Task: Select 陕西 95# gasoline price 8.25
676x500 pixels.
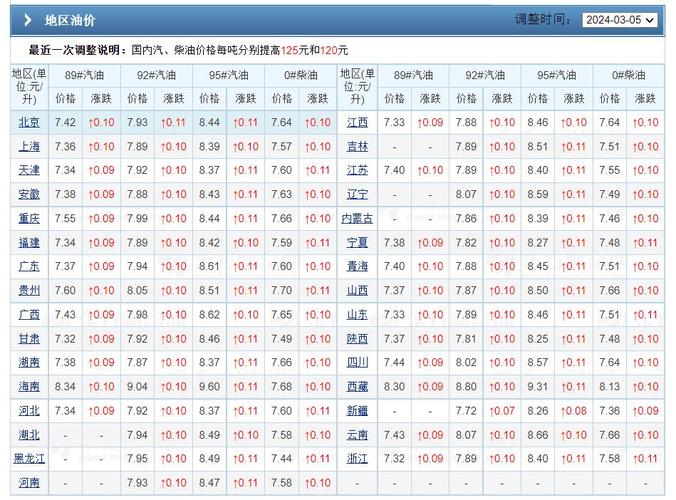Action: [x=538, y=339]
